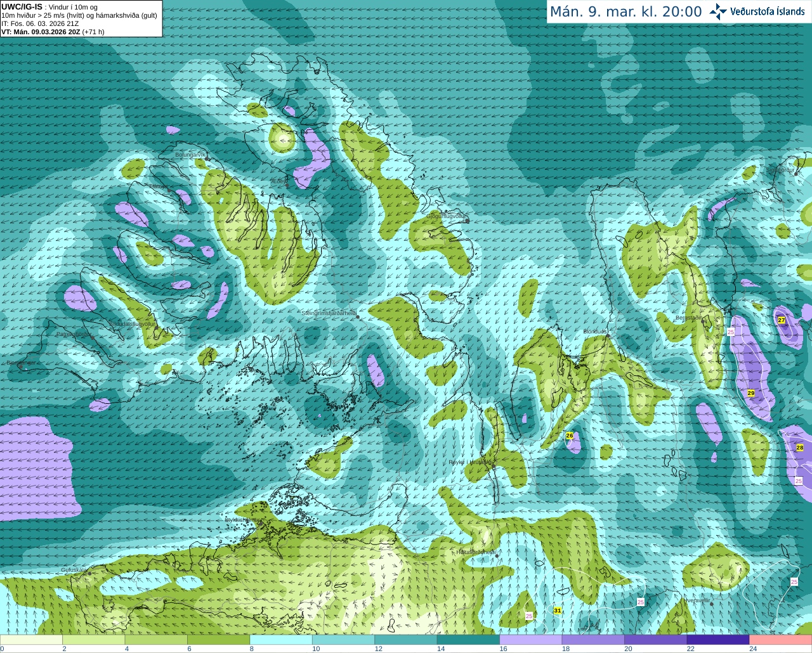Select the Gufuskálar station label
The width and height of the screenshot is (812, 653).
74,570
